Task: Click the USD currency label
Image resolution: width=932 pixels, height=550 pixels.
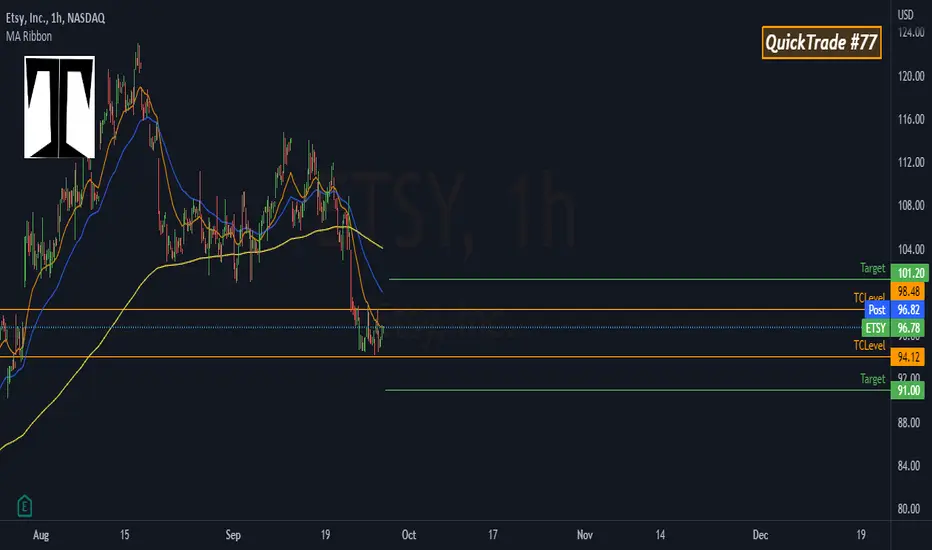Action: pyautogui.click(x=905, y=14)
